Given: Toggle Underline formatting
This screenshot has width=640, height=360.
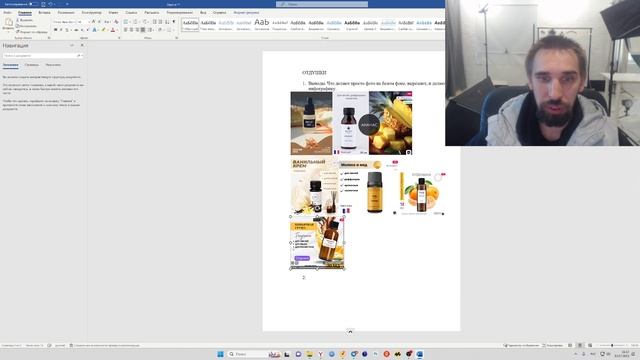Looking at the screenshot, I should [67, 30].
